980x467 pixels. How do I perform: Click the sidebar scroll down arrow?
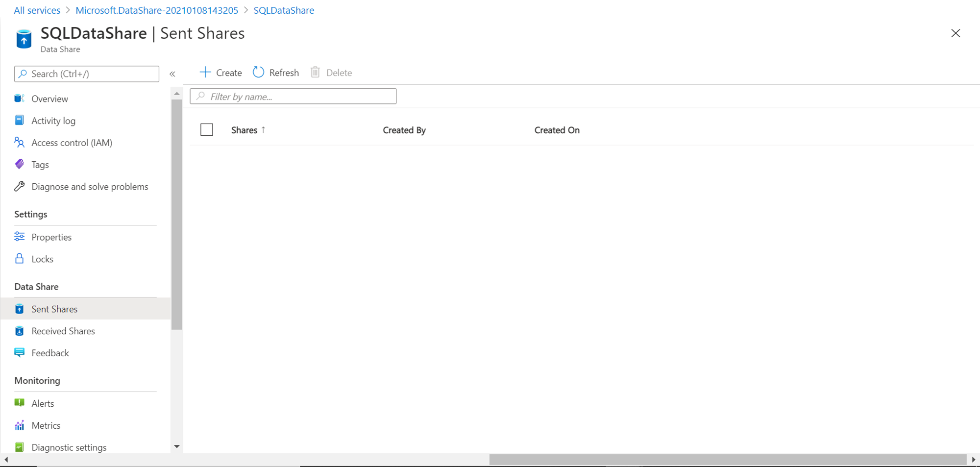[177, 446]
